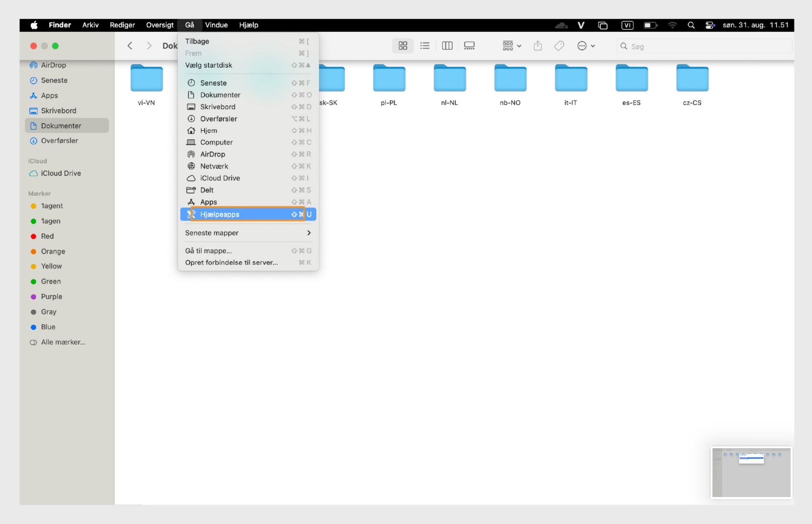Viewport: 812px width, 524px height.
Task: Click the share icon in toolbar
Action: tap(538, 46)
